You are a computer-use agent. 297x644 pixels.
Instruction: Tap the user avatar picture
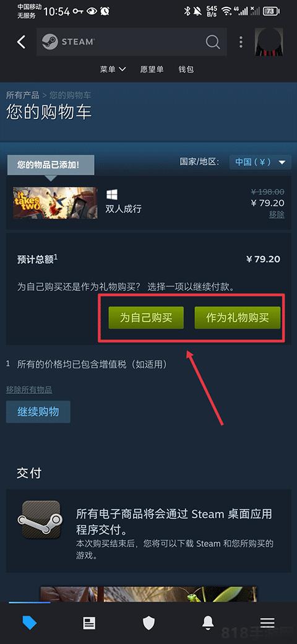pyautogui.click(x=269, y=42)
